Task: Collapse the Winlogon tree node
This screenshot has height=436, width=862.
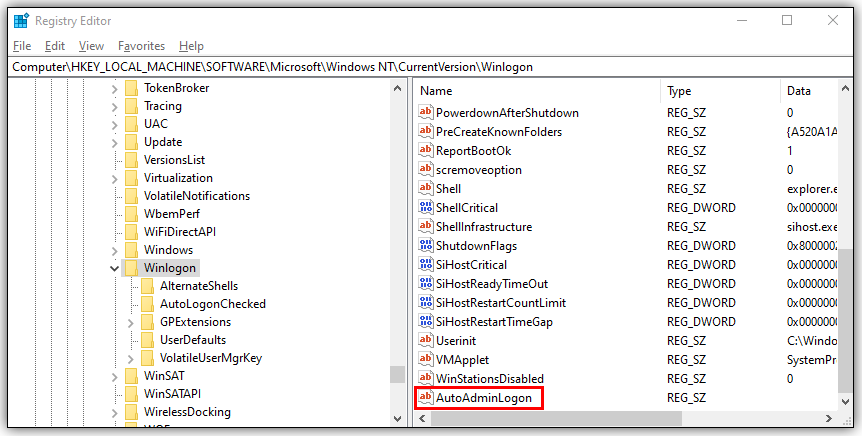Action: [115, 268]
